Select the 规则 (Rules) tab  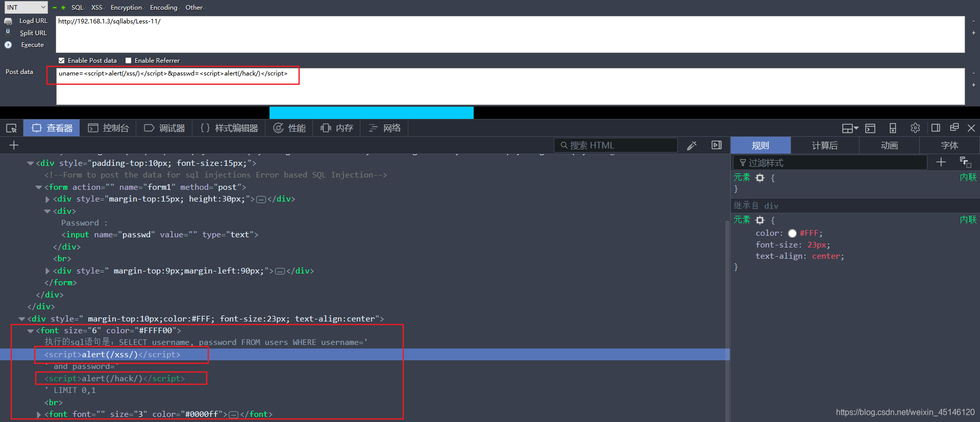761,145
